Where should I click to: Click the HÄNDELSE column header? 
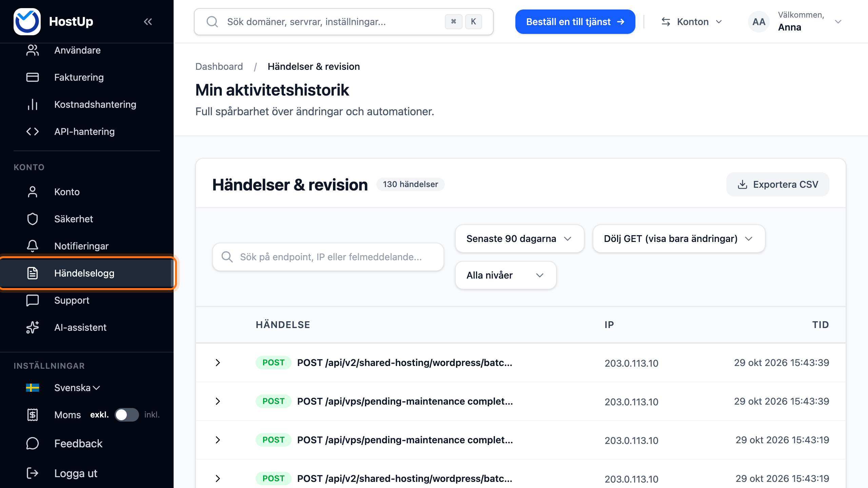point(283,325)
